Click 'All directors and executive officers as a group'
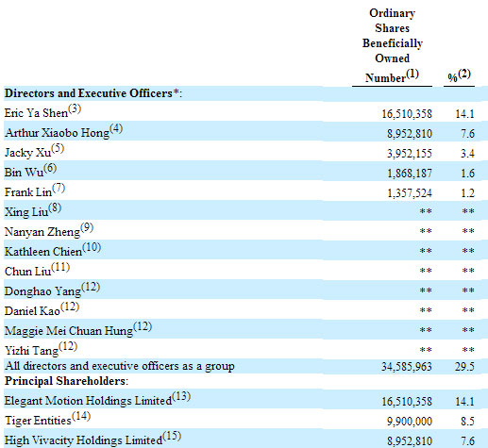The width and height of the screenshot is (488, 448). pos(120,366)
